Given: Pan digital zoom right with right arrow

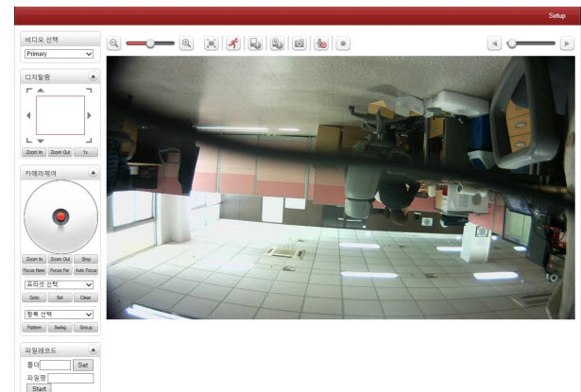Looking at the screenshot, I should point(89,115).
